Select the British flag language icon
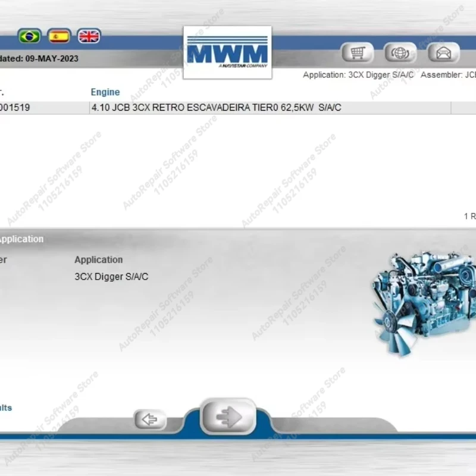 pyautogui.click(x=89, y=36)
